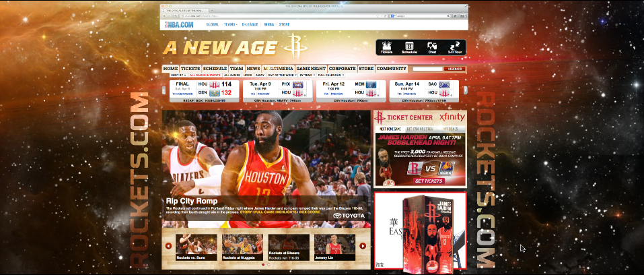
Task: Click the Xfinity logo in Ticket Center
Action: tap(452, 117)
